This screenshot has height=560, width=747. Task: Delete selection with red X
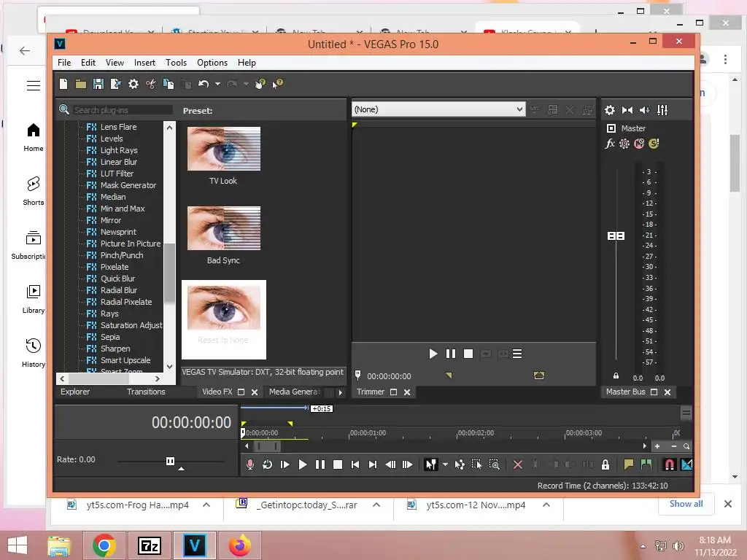[x=518, y=464]
